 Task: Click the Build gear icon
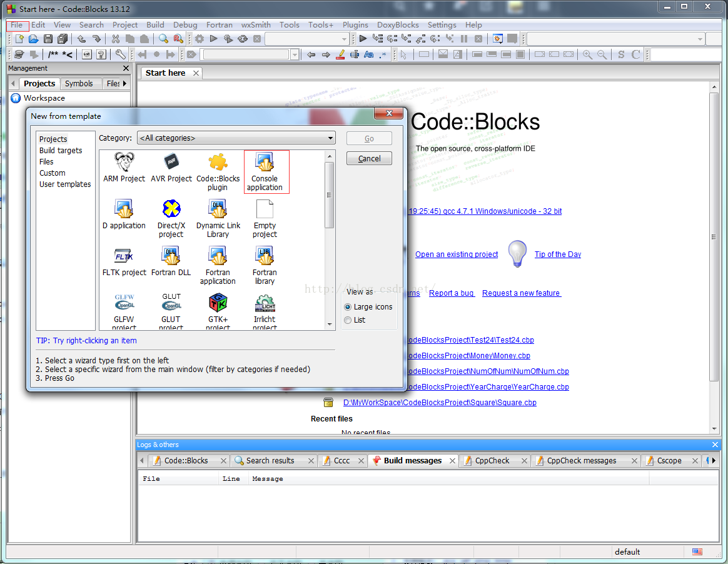[199, 39]
